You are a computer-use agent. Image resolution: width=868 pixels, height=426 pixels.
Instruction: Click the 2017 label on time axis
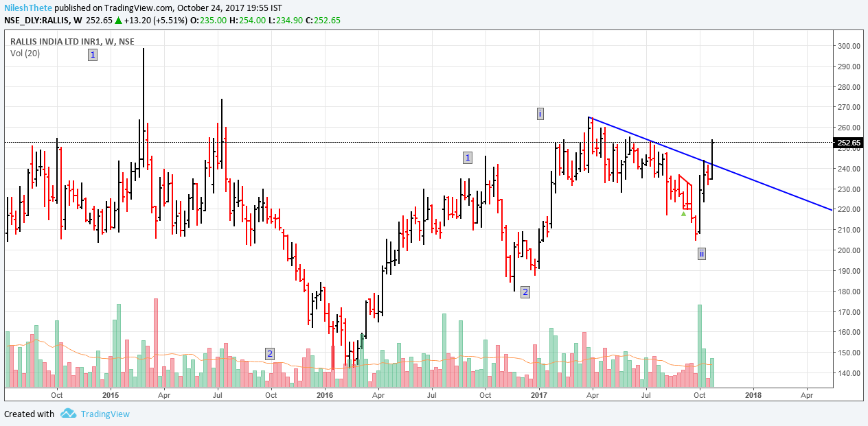click(x=539, y=395)
